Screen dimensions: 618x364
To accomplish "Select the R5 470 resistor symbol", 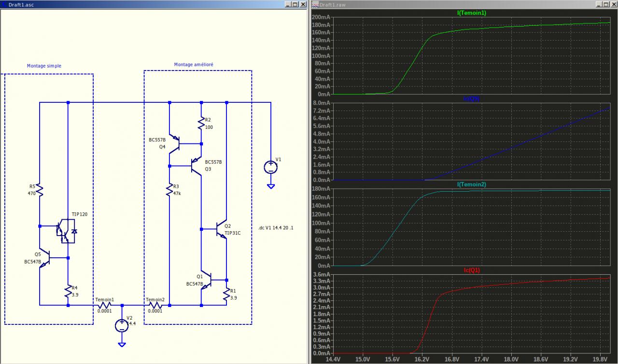I will tap(40, 189).
